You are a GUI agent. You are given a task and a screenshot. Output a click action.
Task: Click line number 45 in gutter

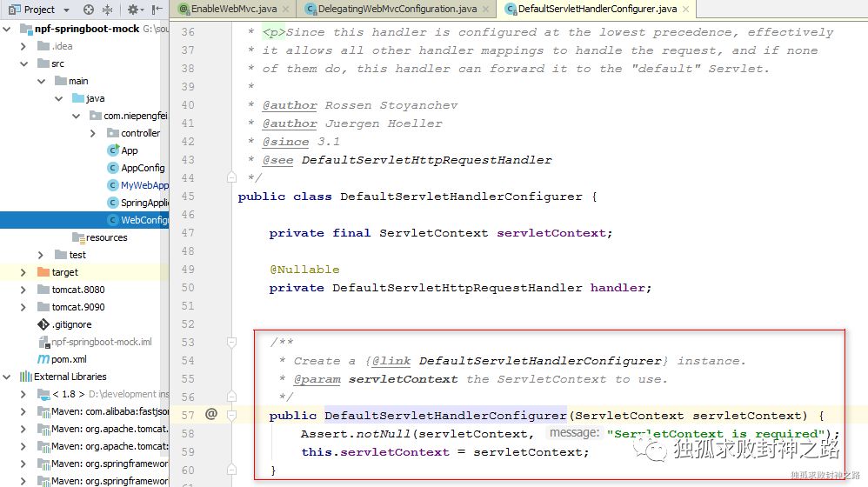(188, 197)
